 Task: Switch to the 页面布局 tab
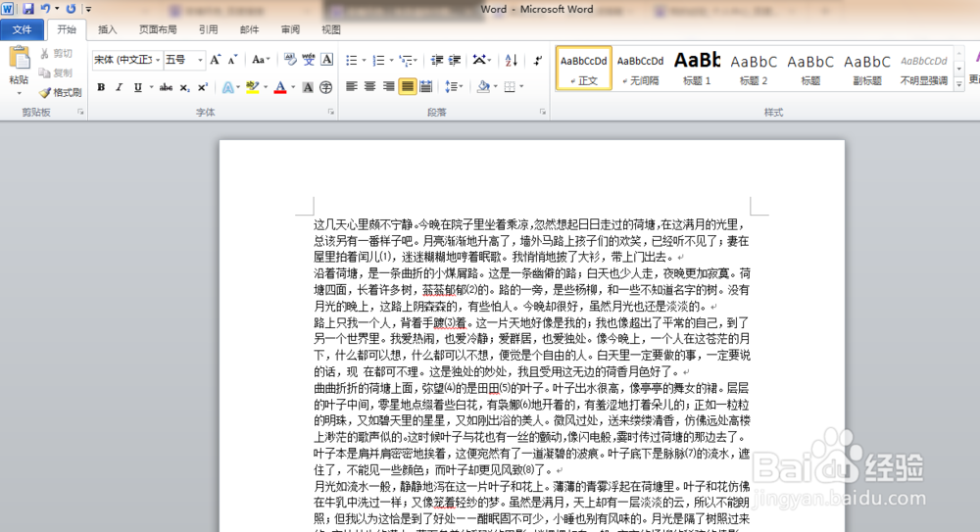(x=158, y=29)
